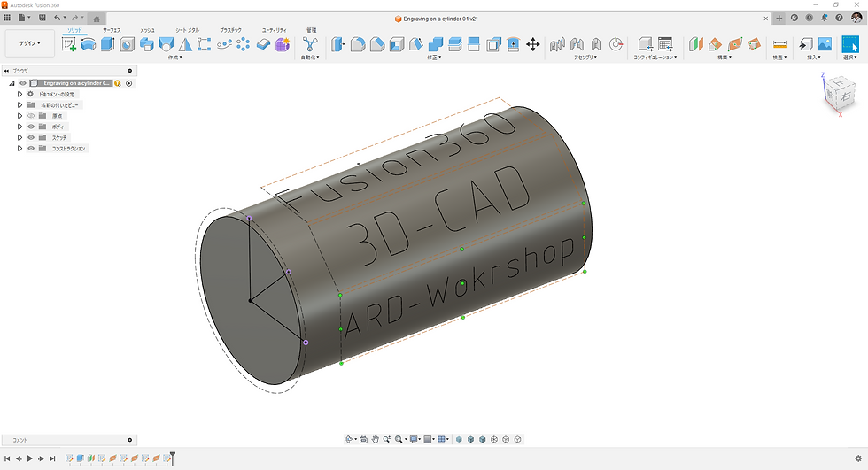Expand the 名前の付いたビュー node
The width and height of the screenshot is (868, 470).
pyautogui.click(x=19, y=105)
